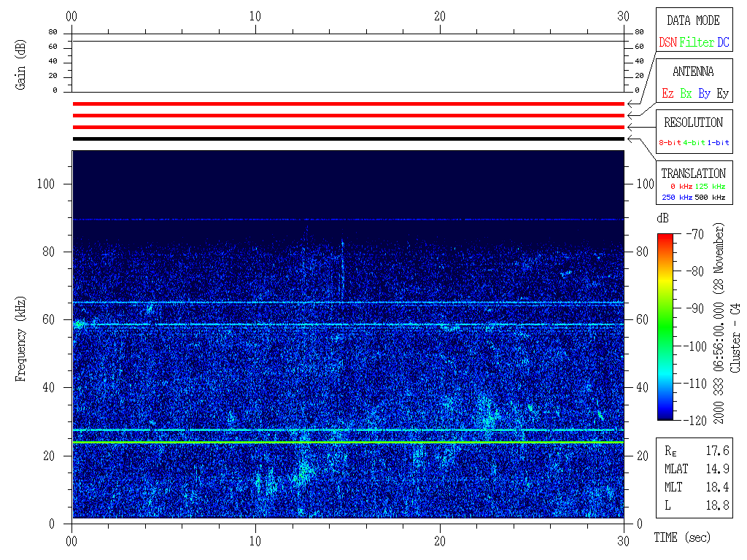Viewport: 747px width, 560px height.
Task: Select the 8-bit resolution label
Action: pyautogui.click(x=670, y=143)
